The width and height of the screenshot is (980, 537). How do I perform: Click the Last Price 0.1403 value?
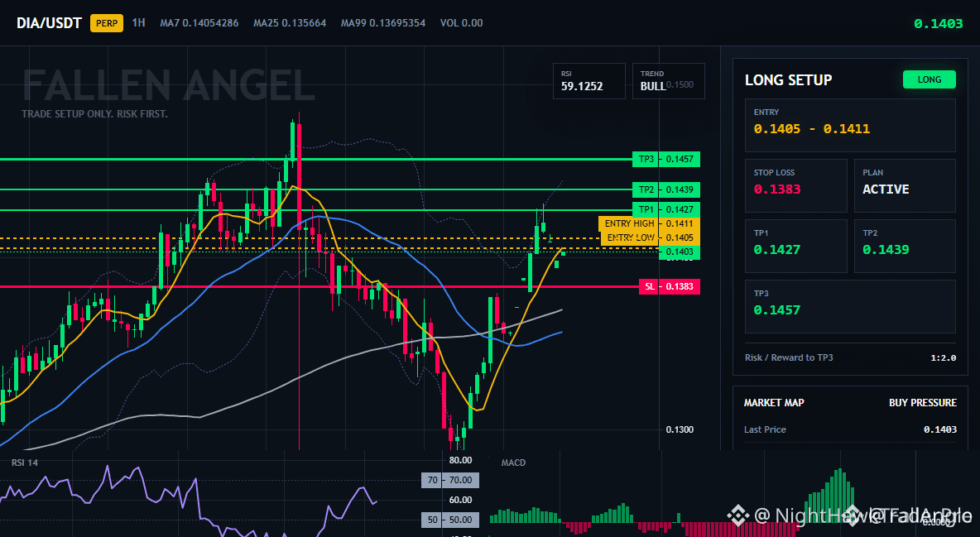(x=940, y=429)
